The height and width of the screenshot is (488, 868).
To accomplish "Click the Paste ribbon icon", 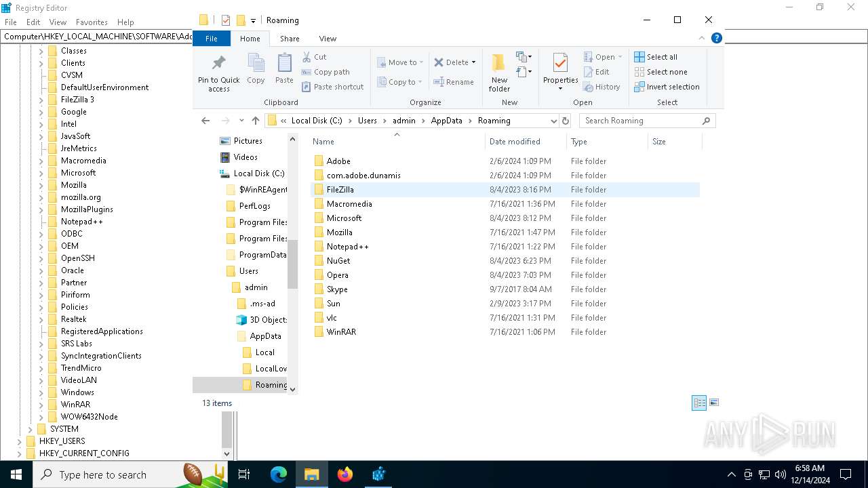I will point(284,64).
